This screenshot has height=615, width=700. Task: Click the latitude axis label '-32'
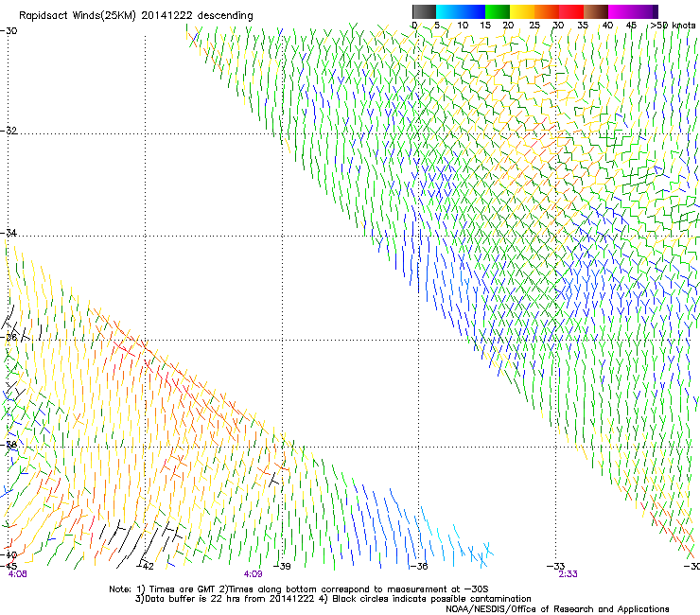(x=9, y=131)
